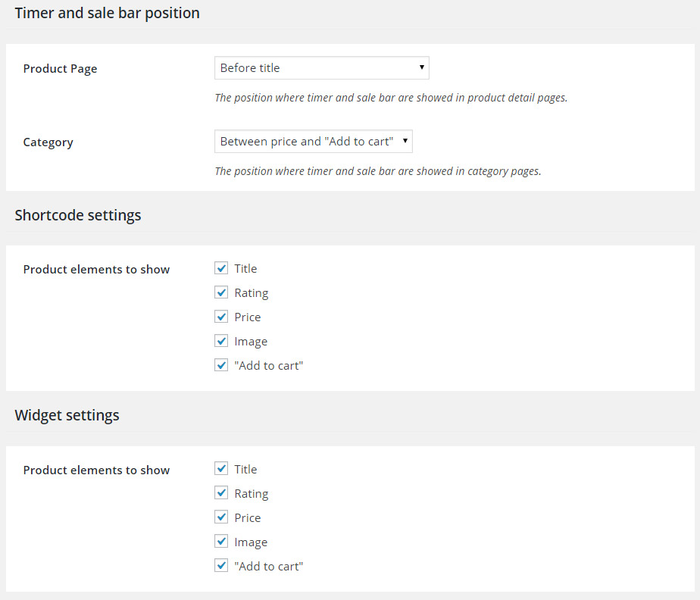The image size is (700, 600).
Task: Disable Rating in Widget settings
Action: pyautogui.click(x=221, y=493)
